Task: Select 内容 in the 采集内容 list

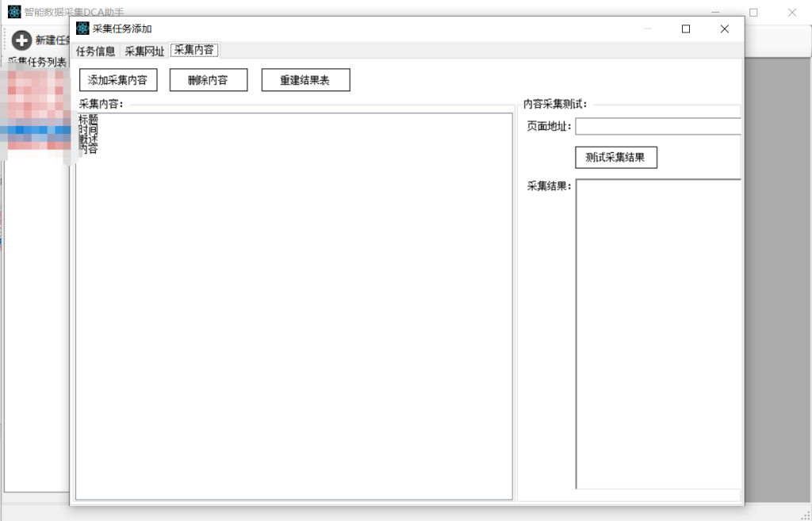Action: tap(88, 148)
